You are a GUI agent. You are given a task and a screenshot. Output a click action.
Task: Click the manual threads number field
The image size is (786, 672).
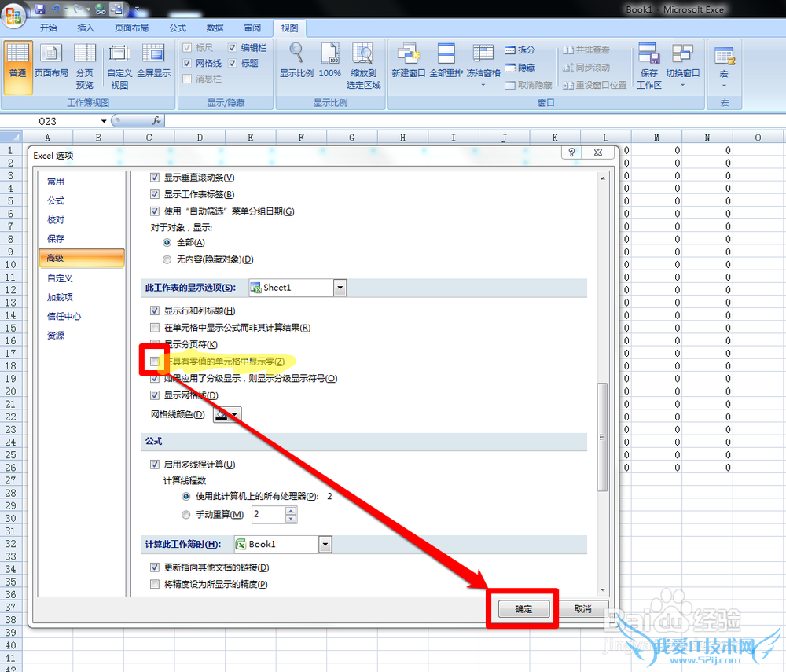click(x=268, y=515)
